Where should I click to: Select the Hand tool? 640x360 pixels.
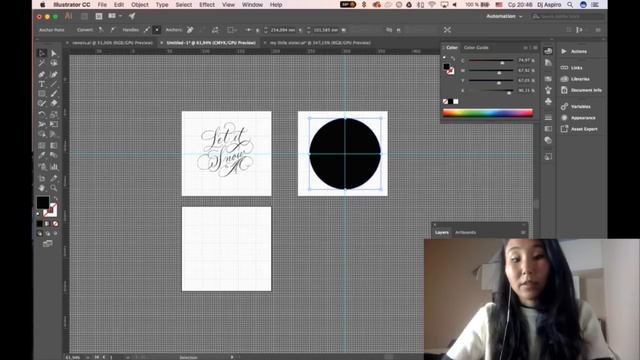(x=42, y=188)
